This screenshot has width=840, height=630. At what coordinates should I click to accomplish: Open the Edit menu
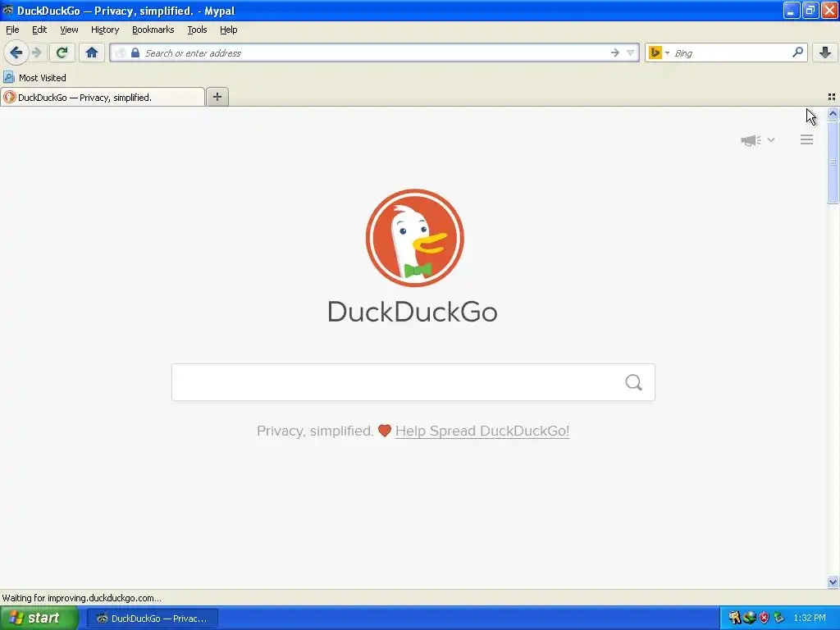pyautogui.click(x=39, y=30)
